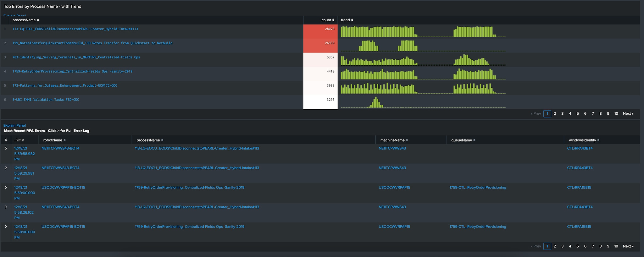Click Next in recent errors pagination
This screenshot has width=644, height=257.
click(628, 246)
